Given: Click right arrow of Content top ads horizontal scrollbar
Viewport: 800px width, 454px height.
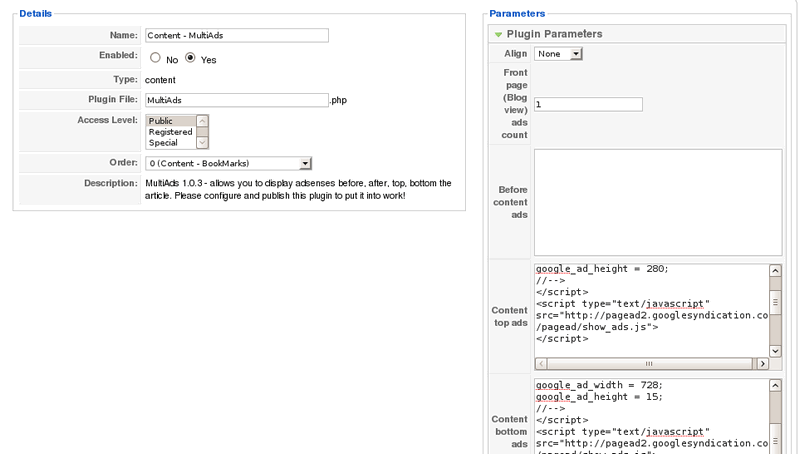Looking at the screenshot, I should click(x=762, y=364).
